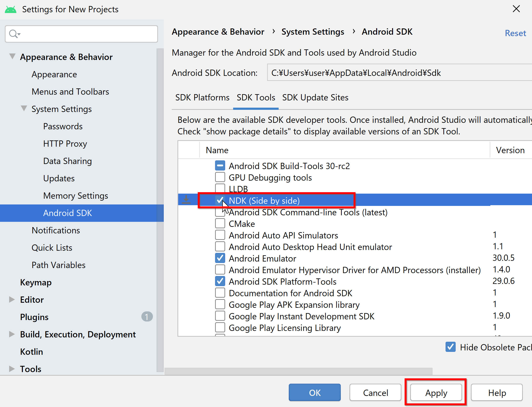Select the Android SDK Command-line Tools row
Screen dimensions: 532x407
click(x=355, y=212)
